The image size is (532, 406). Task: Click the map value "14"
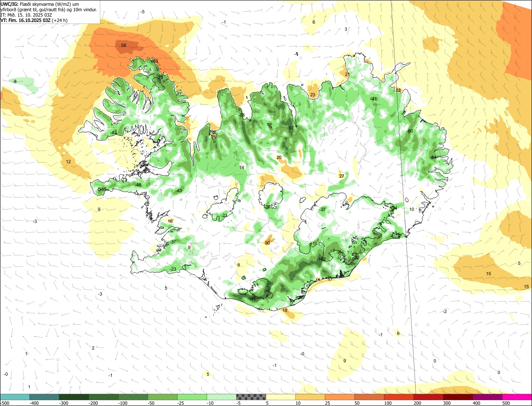[242, 167]
